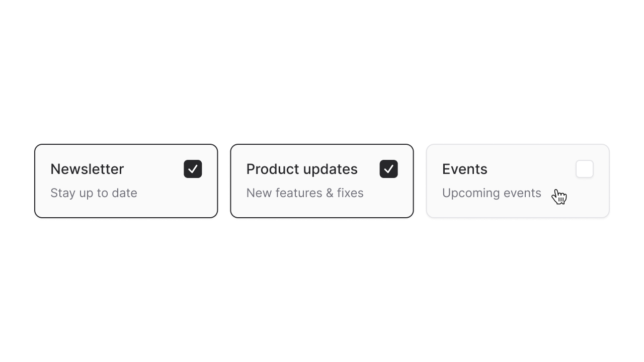Select the empty checkbox square in Events card
This screenshot has height=362, width=644.
pyautogui.click(x=585, y=169)
